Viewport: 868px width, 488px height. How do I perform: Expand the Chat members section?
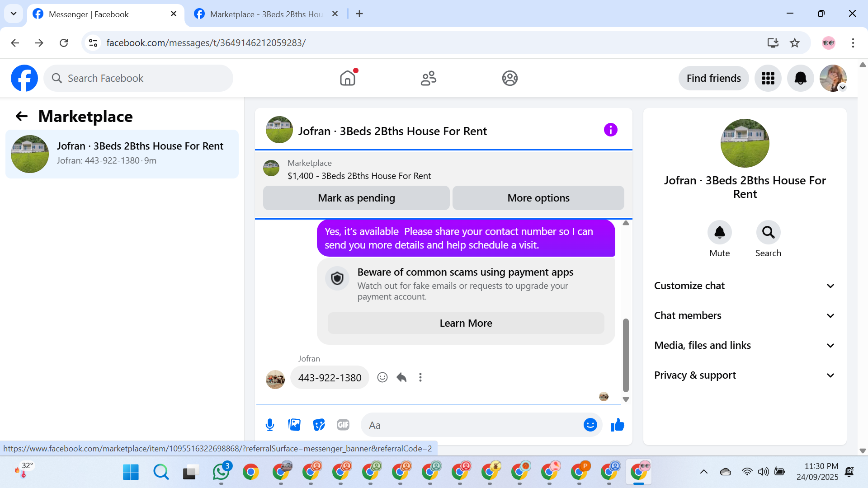(x=745, y=316)
